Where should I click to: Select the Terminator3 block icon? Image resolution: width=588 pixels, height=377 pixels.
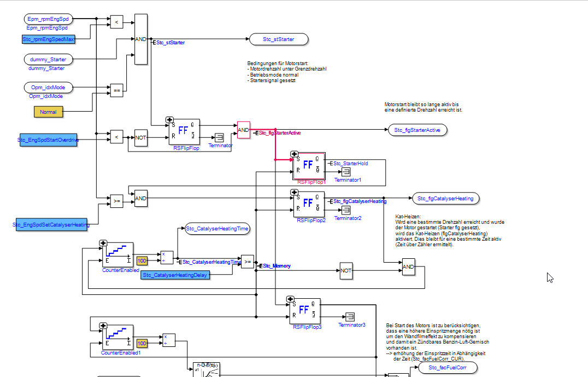click(x=350, y=317)
